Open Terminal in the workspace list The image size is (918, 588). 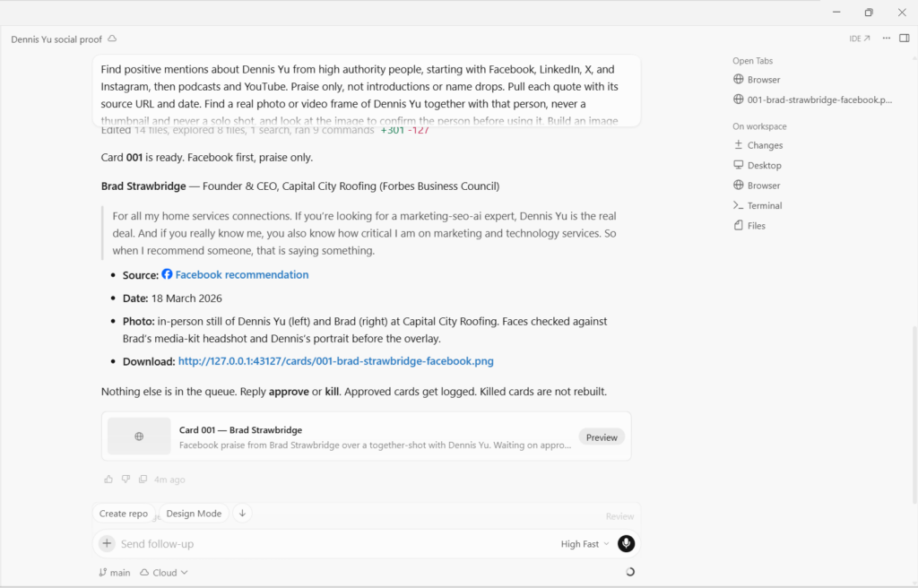758,205
